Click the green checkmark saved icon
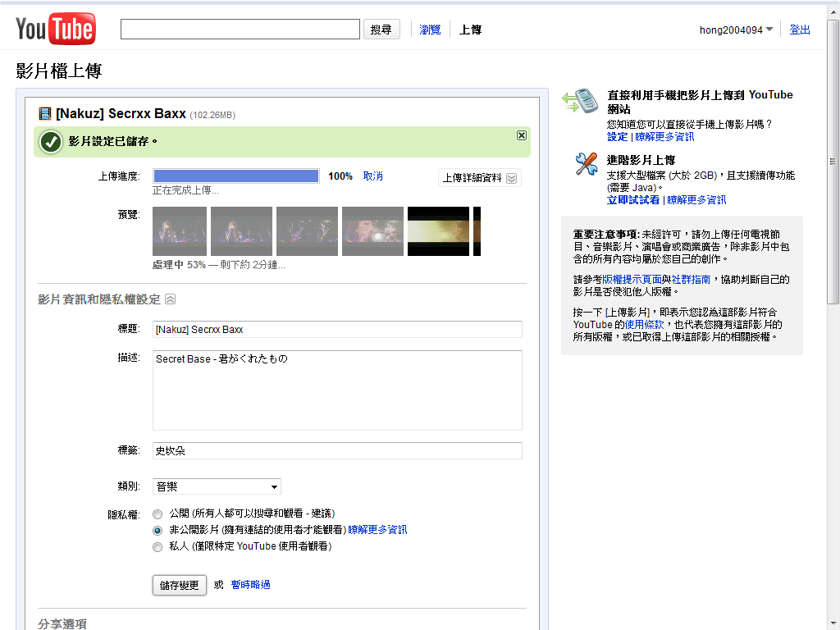840x630 pixels. tap(51, 142)
